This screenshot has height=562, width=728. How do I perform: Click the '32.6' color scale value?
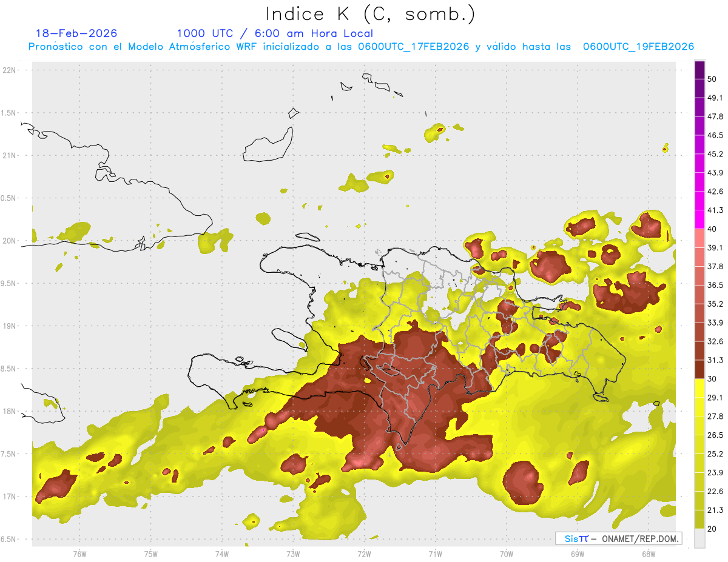(715, 341)
